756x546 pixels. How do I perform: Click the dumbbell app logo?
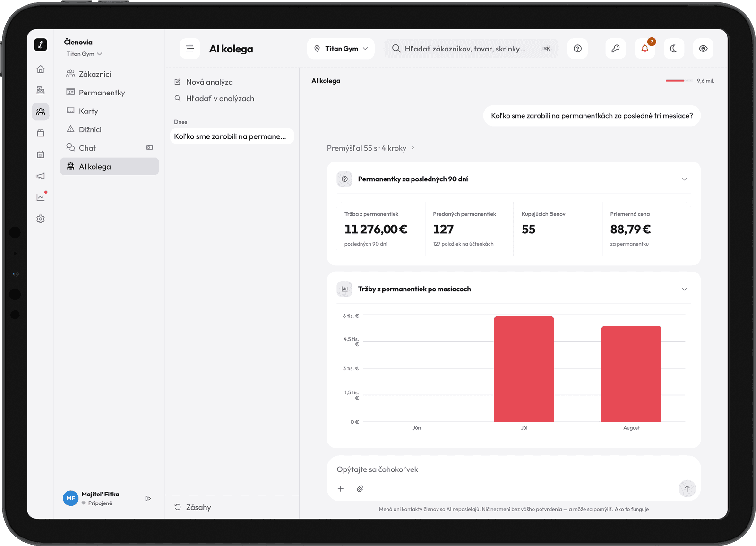pyautogui.click(x=41, y=44)
